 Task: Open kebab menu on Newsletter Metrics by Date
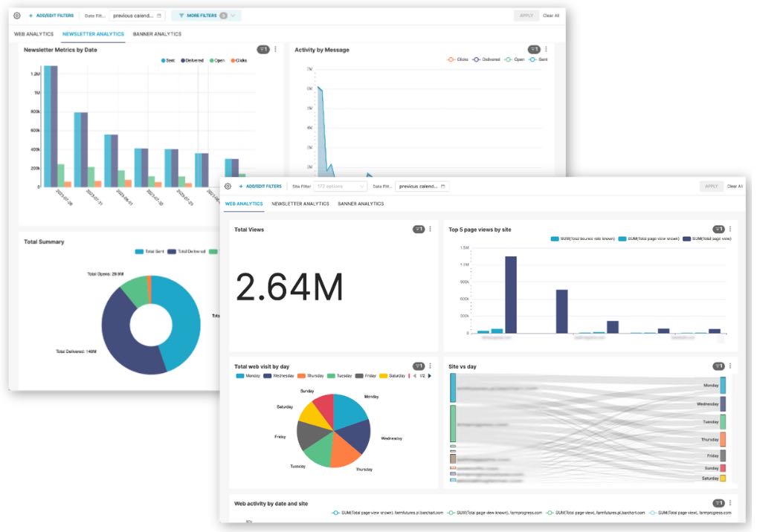[x=276, y=50]
